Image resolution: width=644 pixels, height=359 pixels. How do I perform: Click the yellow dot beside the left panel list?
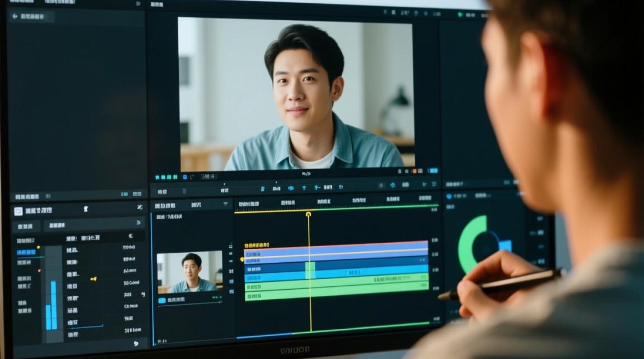point(38,247)
